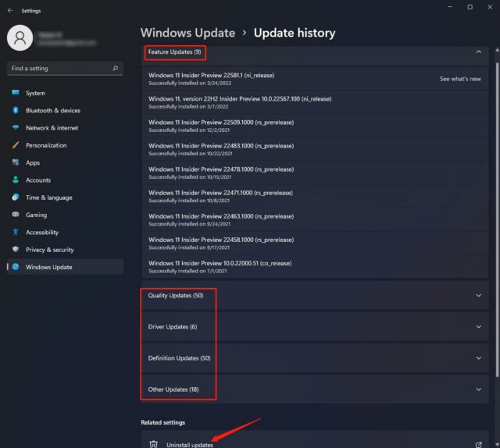Click the Personalization brush icon
Screen dimensions: 500x448
(16, 145)
